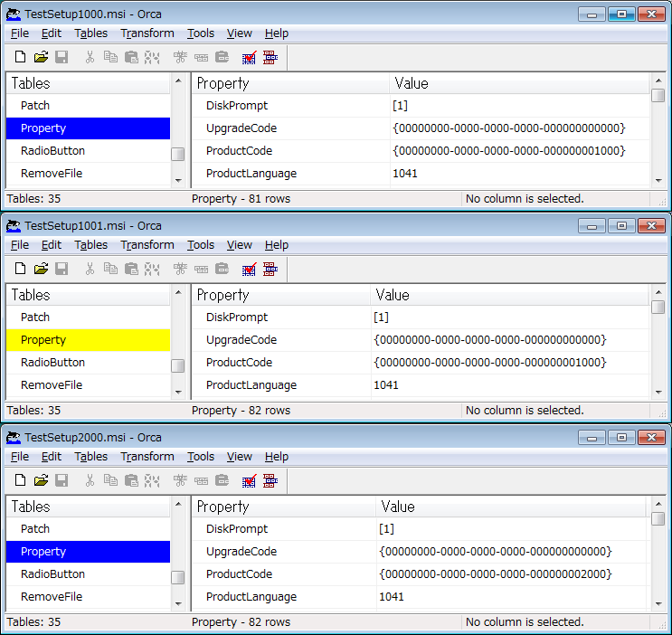The height and width of the screenshot is (635, 672).
Task: Select RemoveFile table in TestSetup2000.msi window
Action: (52, 597)
